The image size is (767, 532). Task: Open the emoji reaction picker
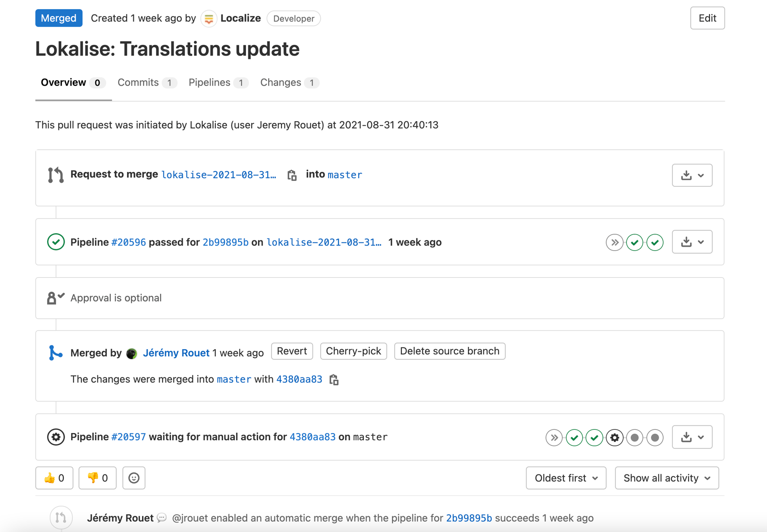tap(134, 478)
